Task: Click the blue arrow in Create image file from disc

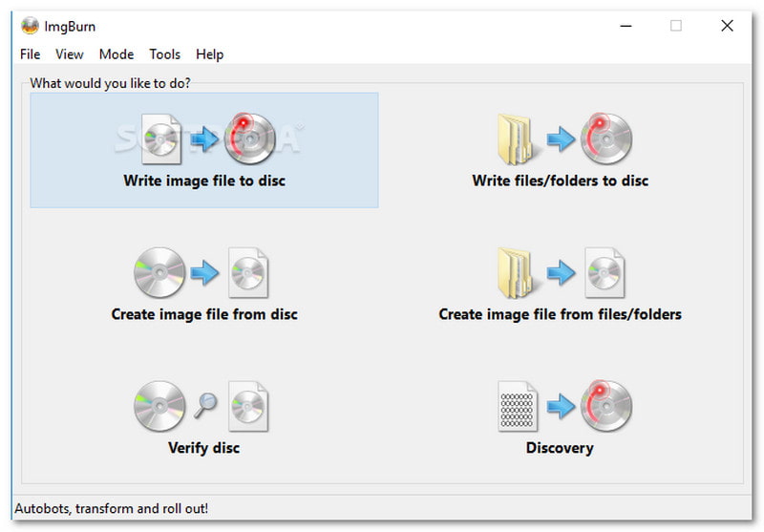Action: (204, 273)
